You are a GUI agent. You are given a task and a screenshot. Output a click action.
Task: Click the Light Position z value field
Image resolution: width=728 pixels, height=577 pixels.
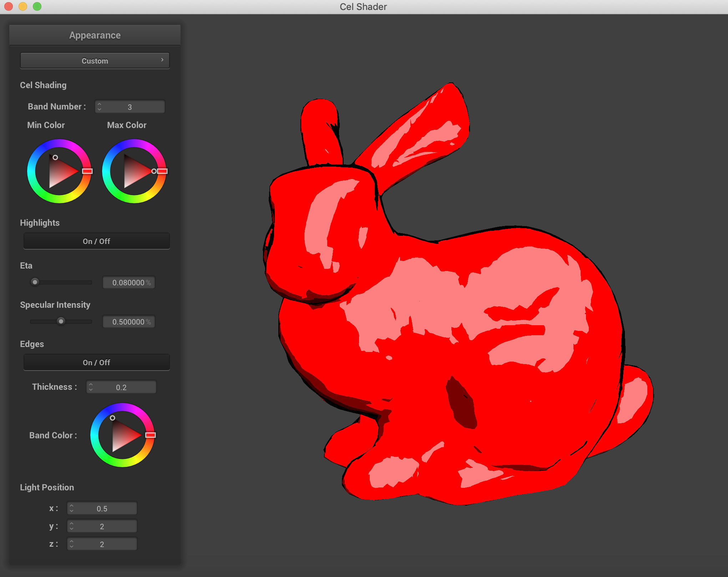click(102, 544)
